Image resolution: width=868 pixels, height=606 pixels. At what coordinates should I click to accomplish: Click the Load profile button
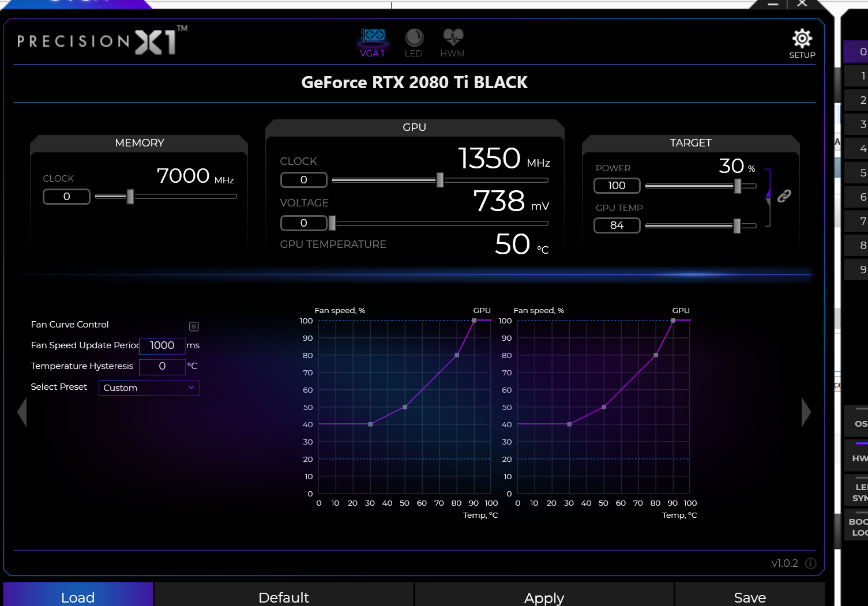78,594
